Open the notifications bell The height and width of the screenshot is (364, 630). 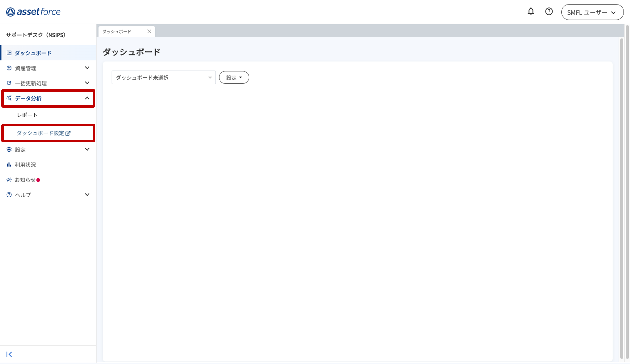click(x=531, y=12)
